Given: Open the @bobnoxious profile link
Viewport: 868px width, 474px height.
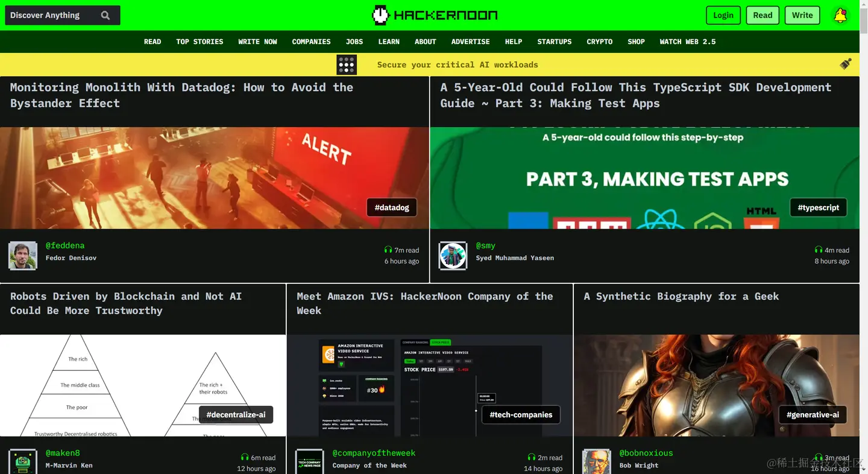Looking at the screenshot, I should [x=646, y=453].
